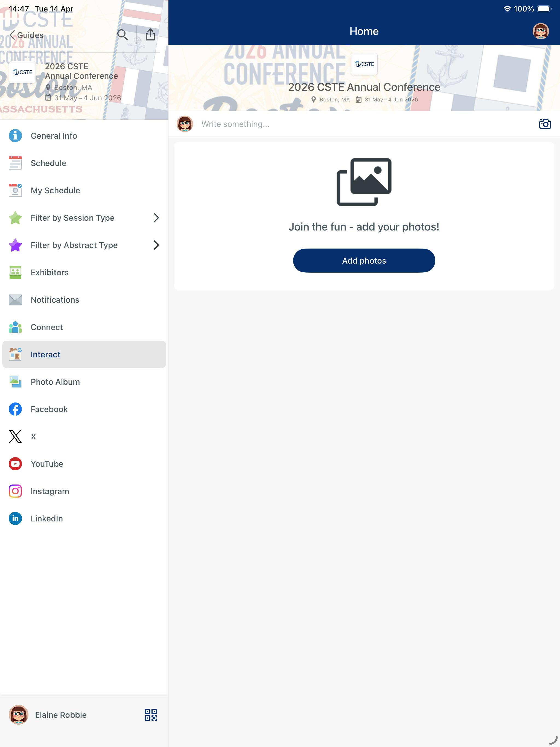This screenshot has height=747, width=560.
Task: Tap the purple star Abstract Type icon
Action: [x=15, y=245]
